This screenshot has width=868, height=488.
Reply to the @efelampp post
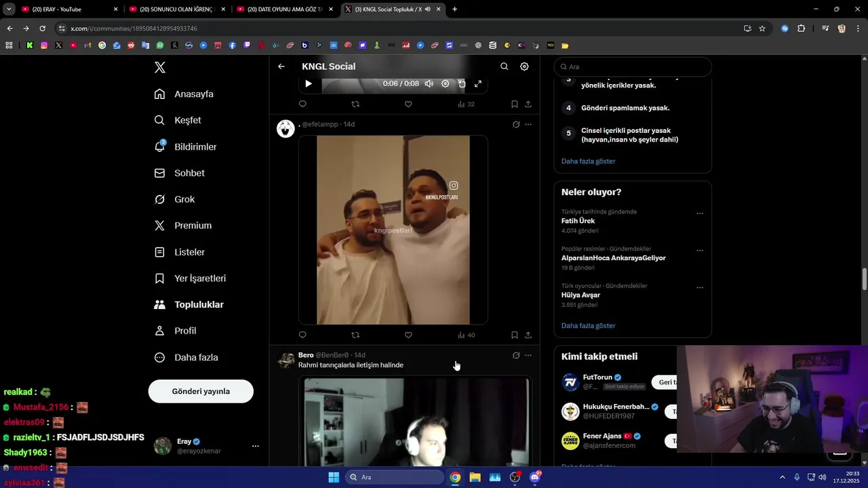[x=302, y=335]
